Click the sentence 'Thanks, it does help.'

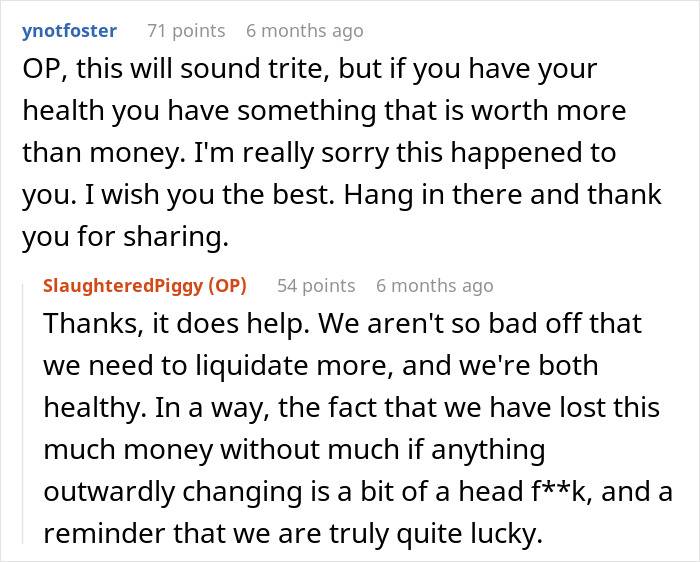coord(165,325)
